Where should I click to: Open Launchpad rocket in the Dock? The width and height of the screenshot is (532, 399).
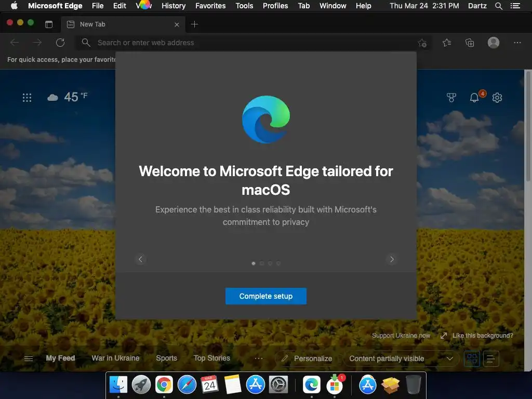141,384
